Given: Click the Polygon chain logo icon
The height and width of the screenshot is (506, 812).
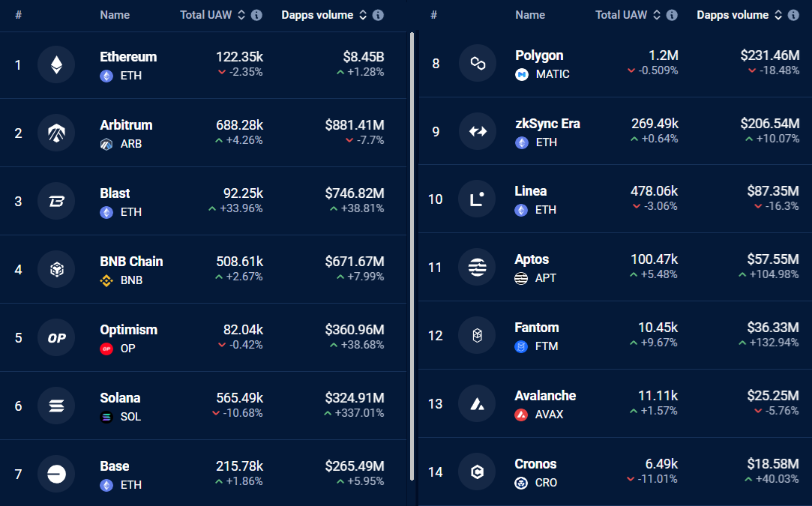Looking at the screenshot, I should [477, 64].
